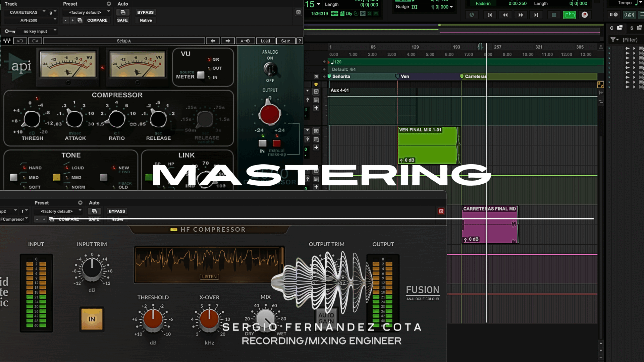Click the undo arrow in the API-2500 header
Image resolution: width=644 pixels, height=362 pixels.
coord(20,41)
